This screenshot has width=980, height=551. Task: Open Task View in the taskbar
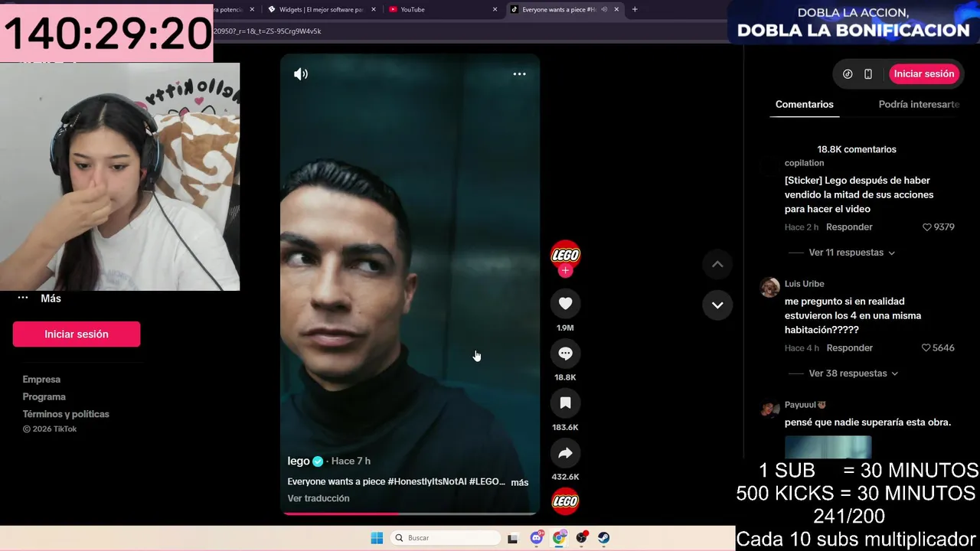[x=512, y=538]
